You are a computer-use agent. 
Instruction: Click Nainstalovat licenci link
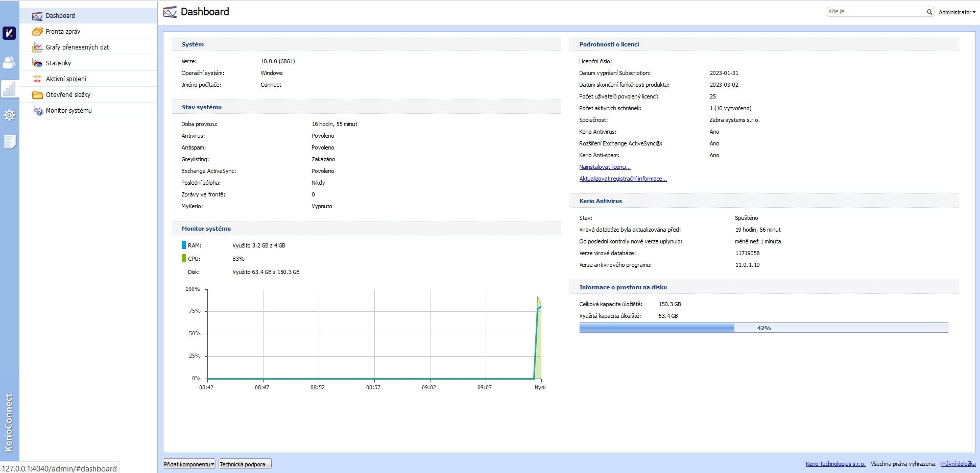605,167
